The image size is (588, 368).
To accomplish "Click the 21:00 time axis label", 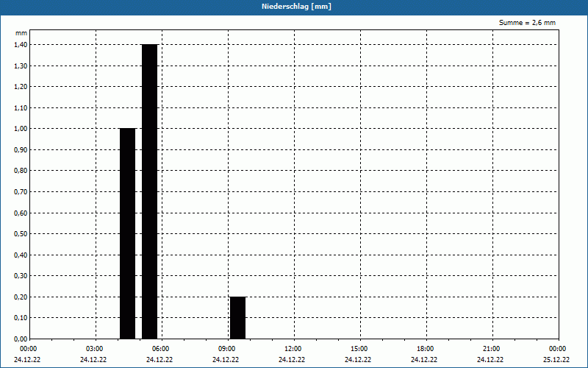I will [492, 349].
